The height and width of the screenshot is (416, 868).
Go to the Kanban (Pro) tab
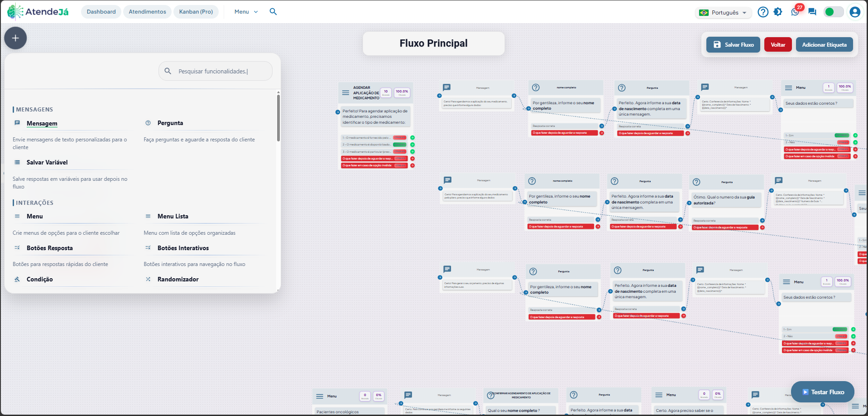coord(196,12)
